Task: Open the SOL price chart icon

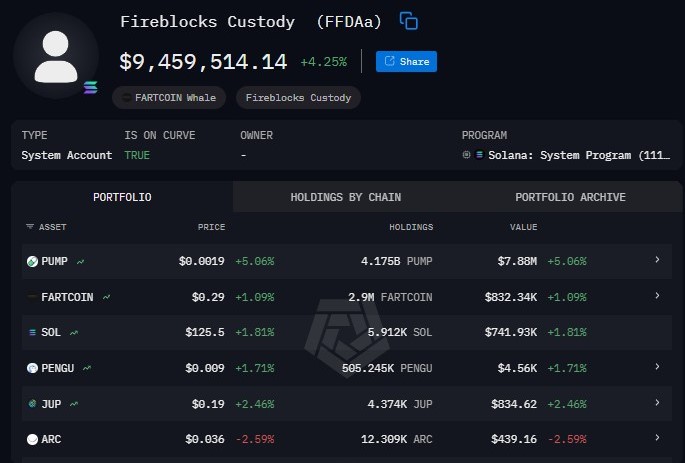Action: pyautogui.click(x=74, y=332)
